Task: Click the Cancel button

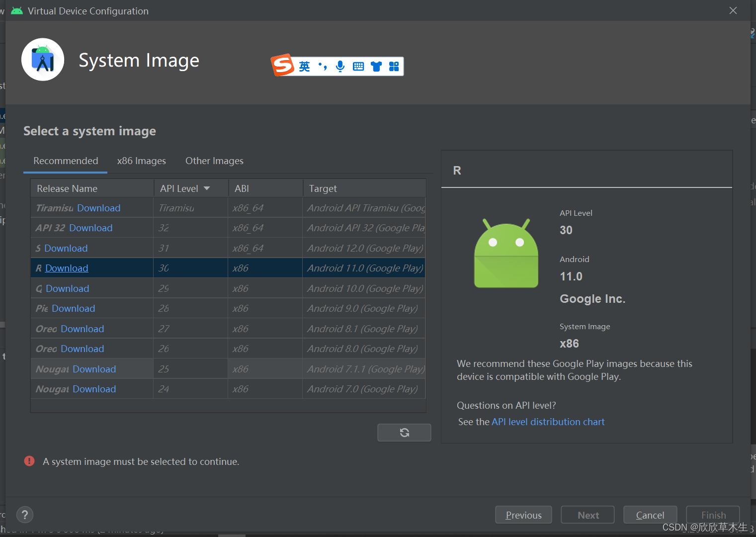Action: 650,515
